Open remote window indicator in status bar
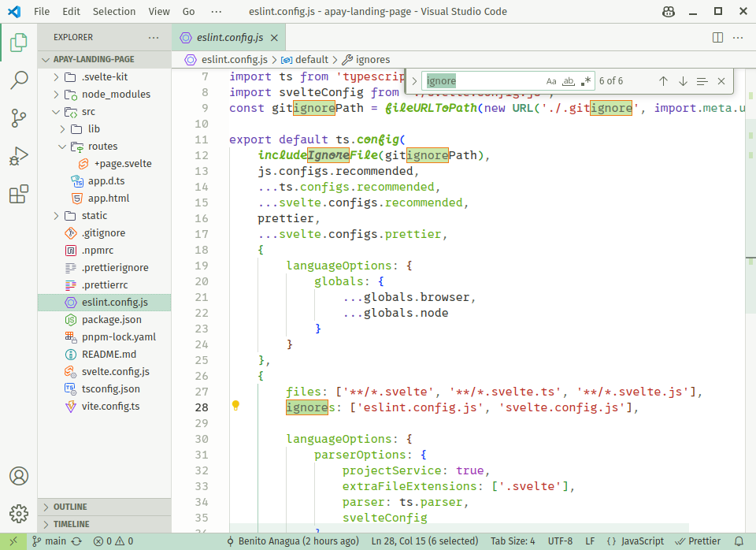 coord(13,541)
